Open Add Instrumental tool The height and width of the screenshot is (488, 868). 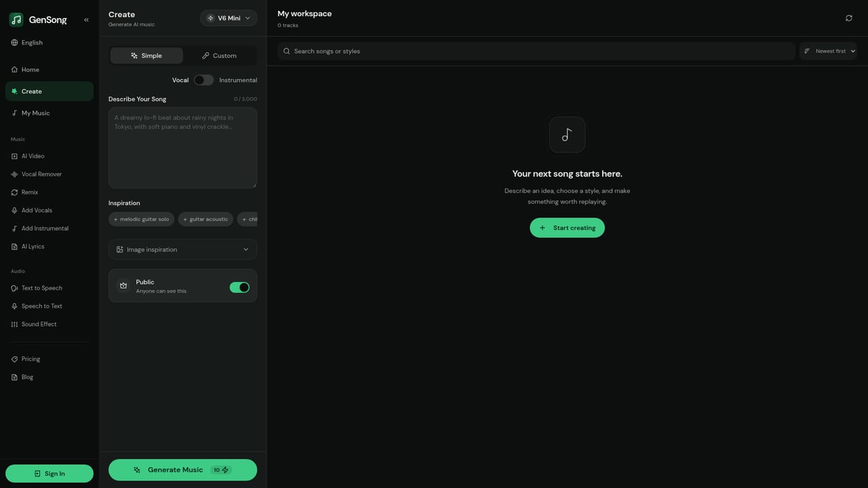(x=49, y=228)
